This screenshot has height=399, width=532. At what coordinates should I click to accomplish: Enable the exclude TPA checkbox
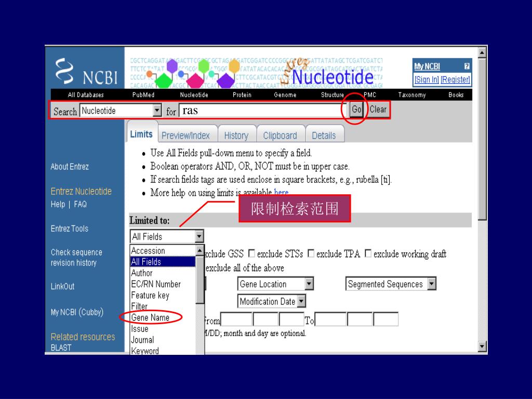coord(311,254)
